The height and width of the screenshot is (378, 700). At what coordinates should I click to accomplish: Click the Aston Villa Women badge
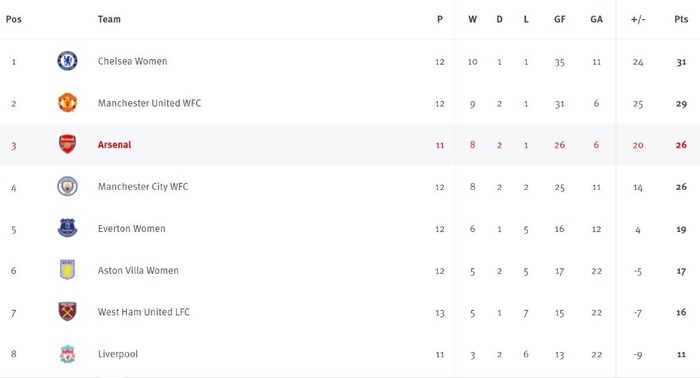[x=67, y=270]
